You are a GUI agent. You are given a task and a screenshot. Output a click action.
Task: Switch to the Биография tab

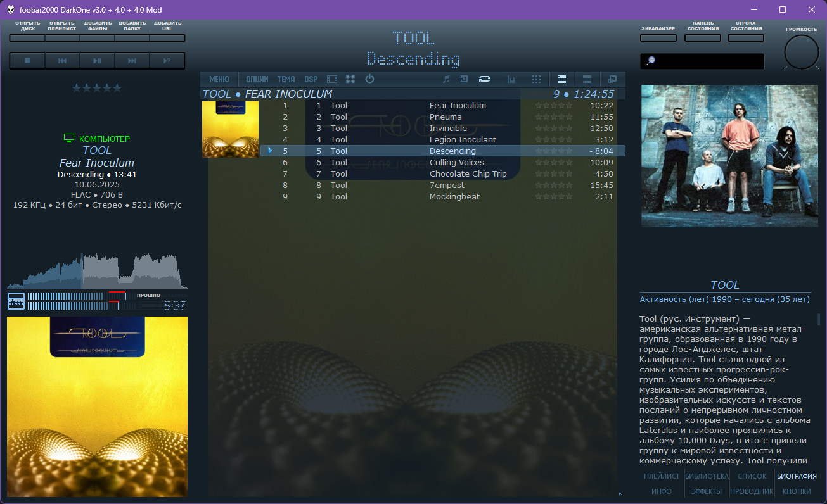click(797, 476)
